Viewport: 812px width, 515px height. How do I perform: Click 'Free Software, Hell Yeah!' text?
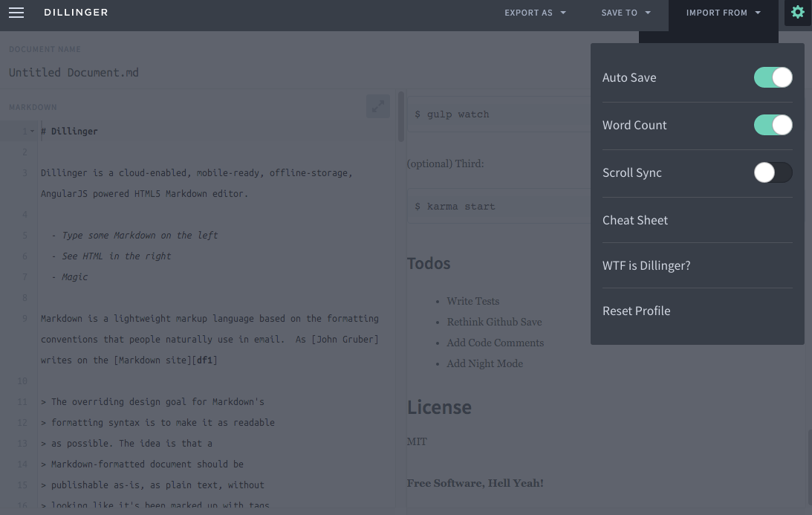(x=475, y=483)
